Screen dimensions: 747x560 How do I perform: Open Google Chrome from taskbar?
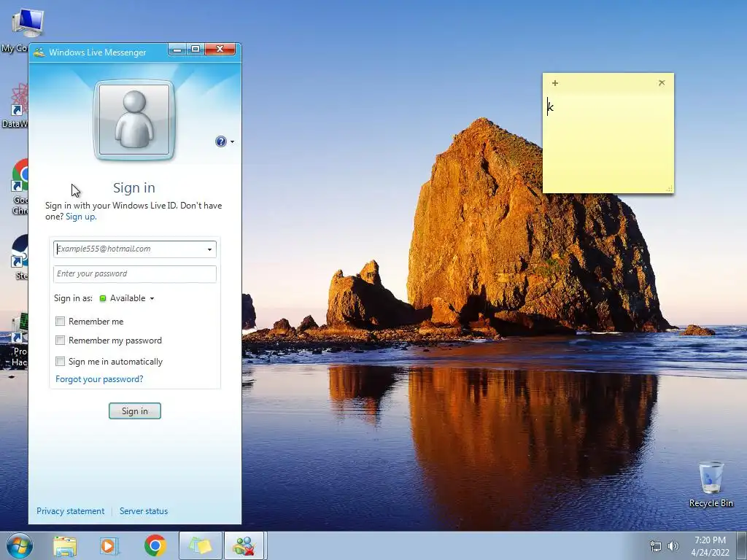click(x=155, y=545)
